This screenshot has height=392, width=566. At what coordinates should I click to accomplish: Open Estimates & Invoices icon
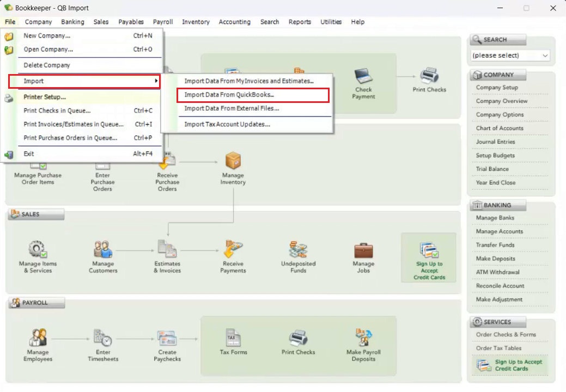(x=167, y=249)
